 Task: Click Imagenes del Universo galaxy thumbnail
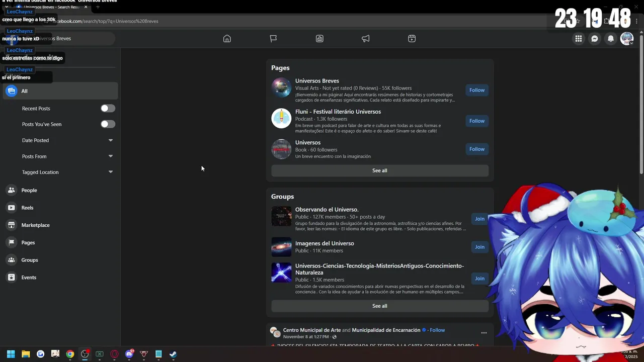281,247
